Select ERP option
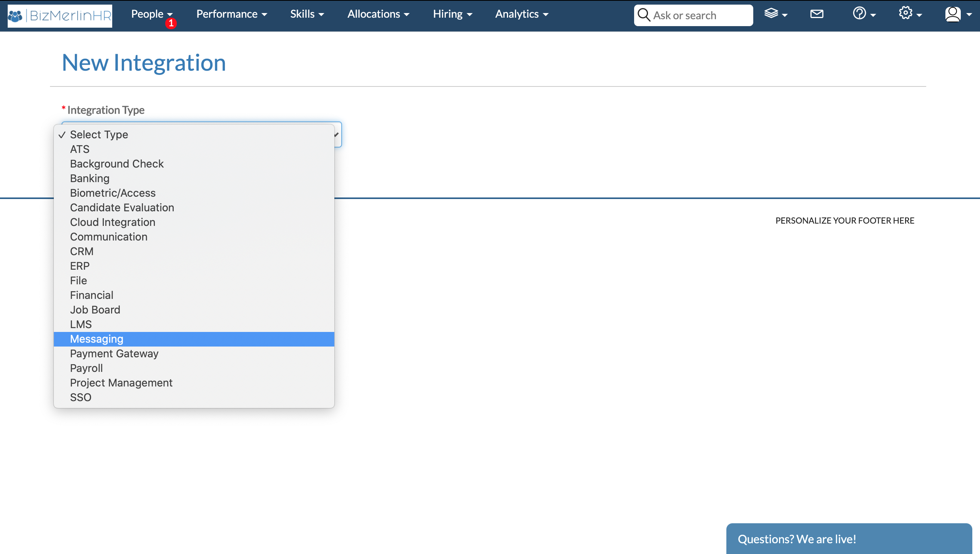 (194, 266)
